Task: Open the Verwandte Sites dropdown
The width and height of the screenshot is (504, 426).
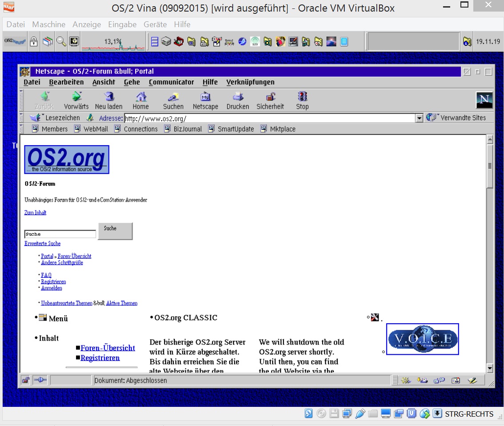Action: [456, 118]
